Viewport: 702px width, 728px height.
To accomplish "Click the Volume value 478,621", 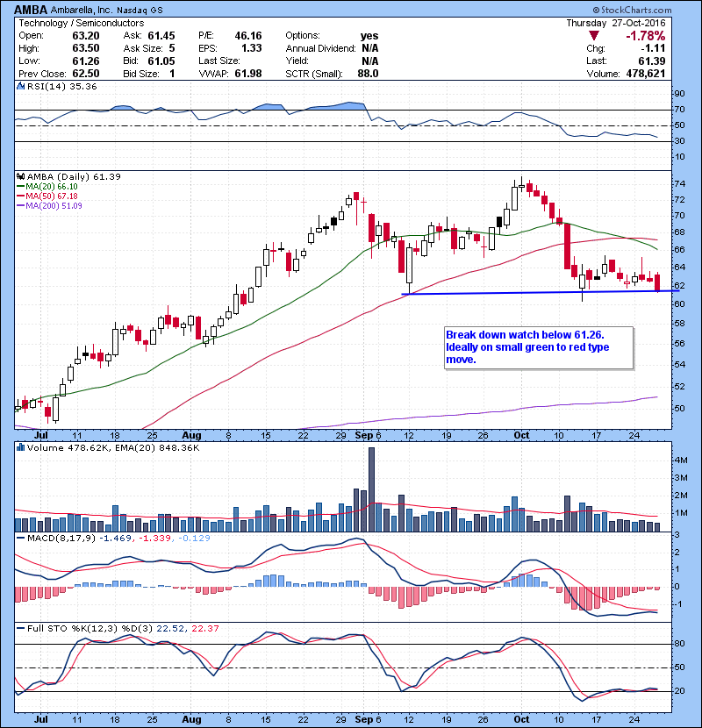I will click(x=646, y=74).
